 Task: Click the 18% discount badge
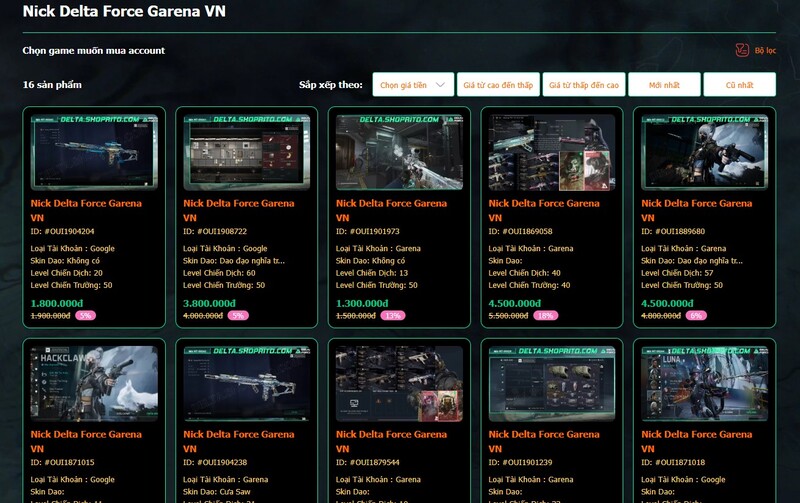point(545,316)
